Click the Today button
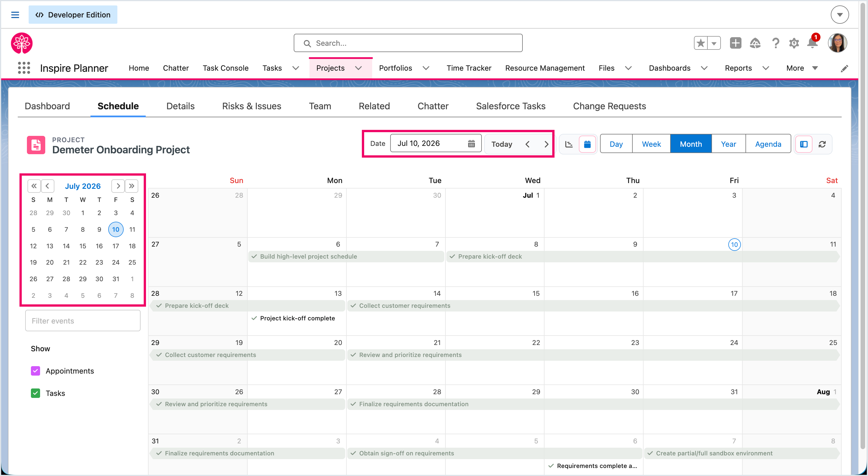868x476 pixels. (x=501, y=144)
